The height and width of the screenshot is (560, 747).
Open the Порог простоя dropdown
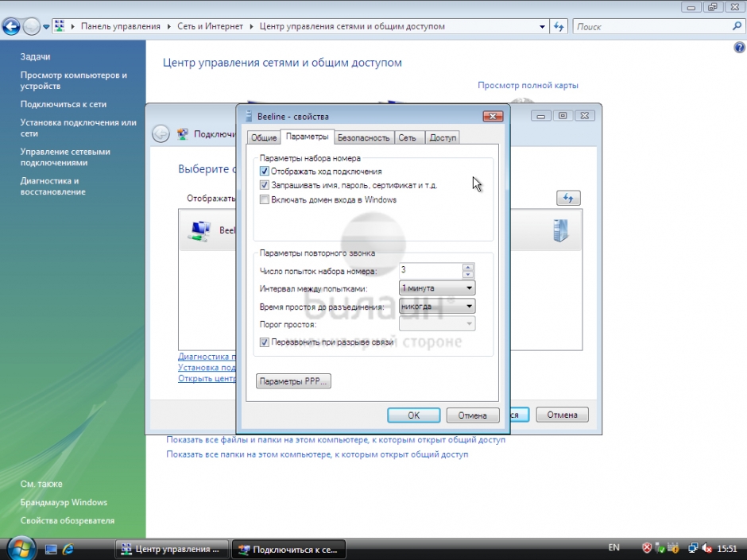coord(437,324)
